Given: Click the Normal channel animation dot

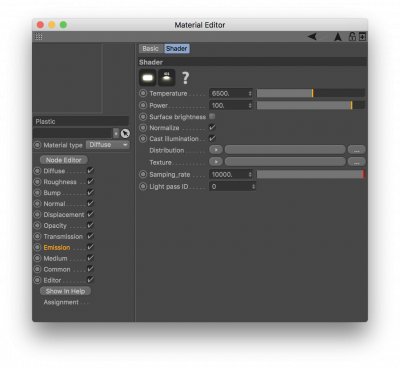Looking at the screenshot, I should pos(37,204).
